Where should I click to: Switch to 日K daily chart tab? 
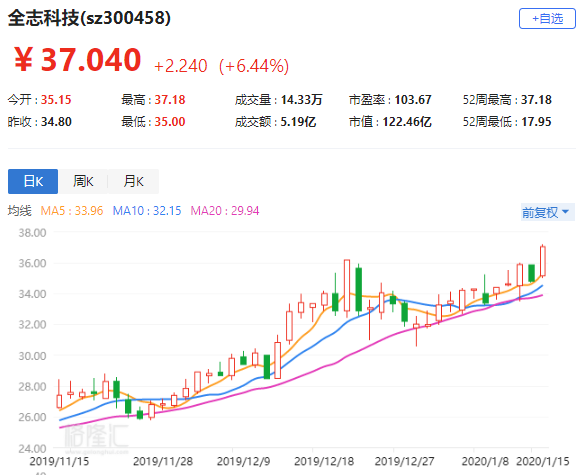(33, 181)
